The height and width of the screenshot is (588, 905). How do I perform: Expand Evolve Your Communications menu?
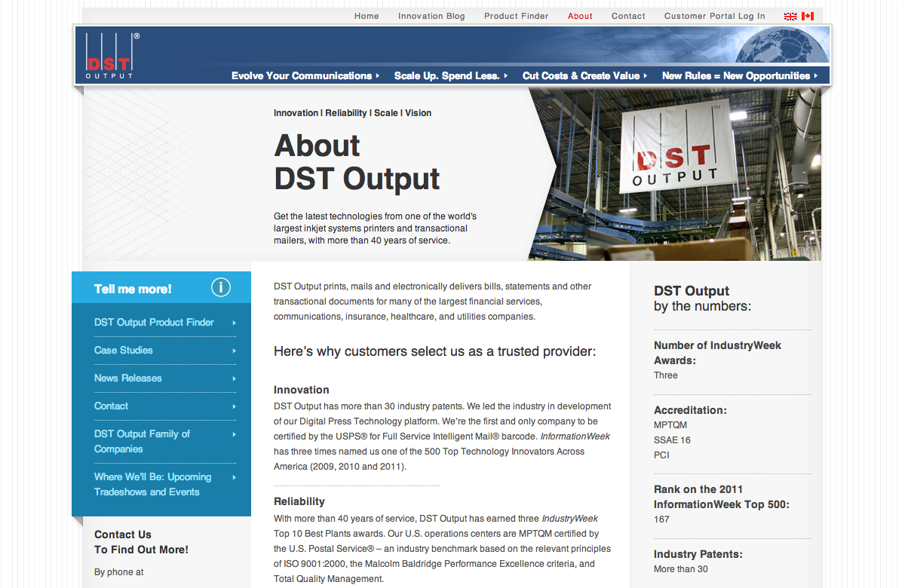click(305, 75)
